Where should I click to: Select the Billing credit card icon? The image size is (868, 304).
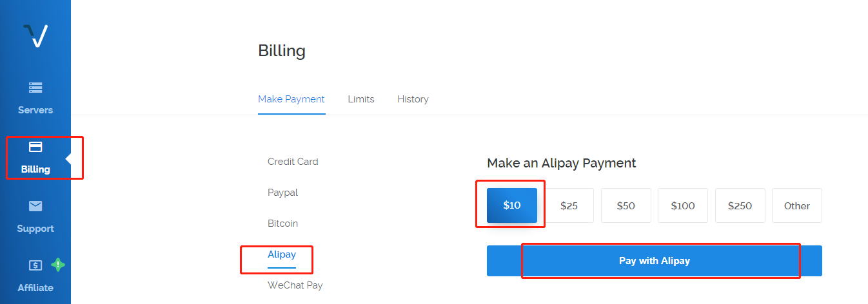(x=35, y=147)
